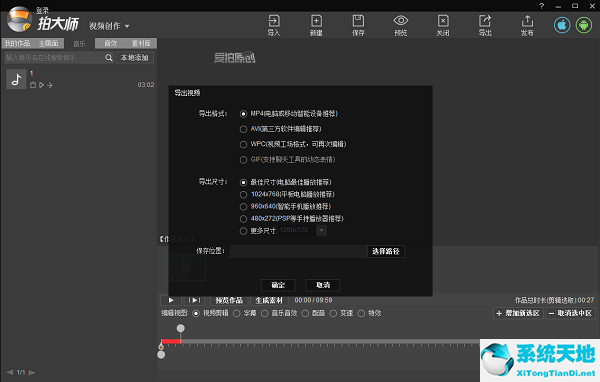Switch edit view to 配音 dubbing
Viewport: 600px width, 382px height.
click(x=305, y=313)
